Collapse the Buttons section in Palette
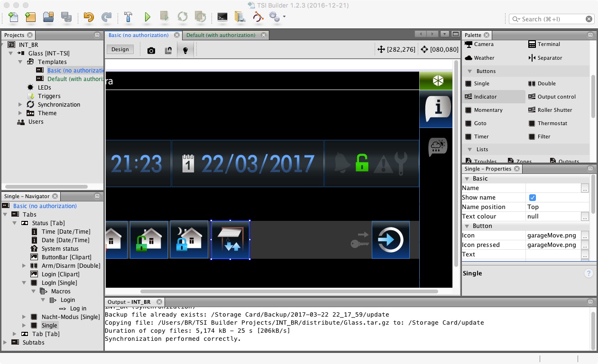The width and height of the screenshot is (598, 364). coord(470,71)
